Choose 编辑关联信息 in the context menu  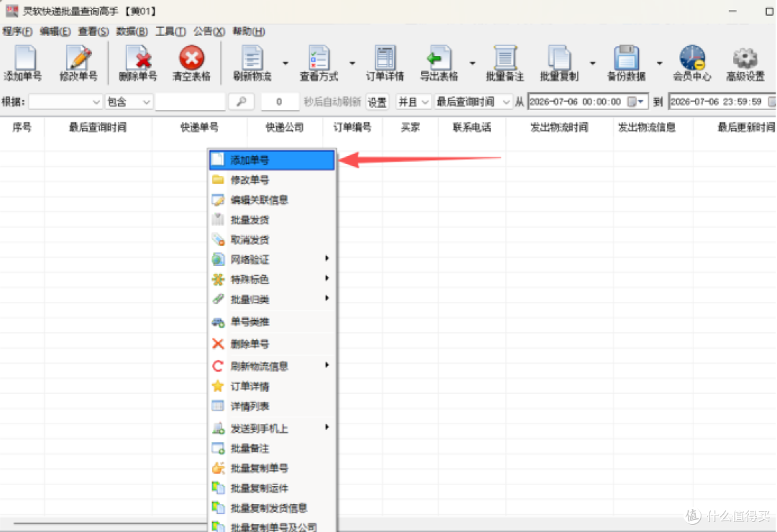(x=271, y=200)
